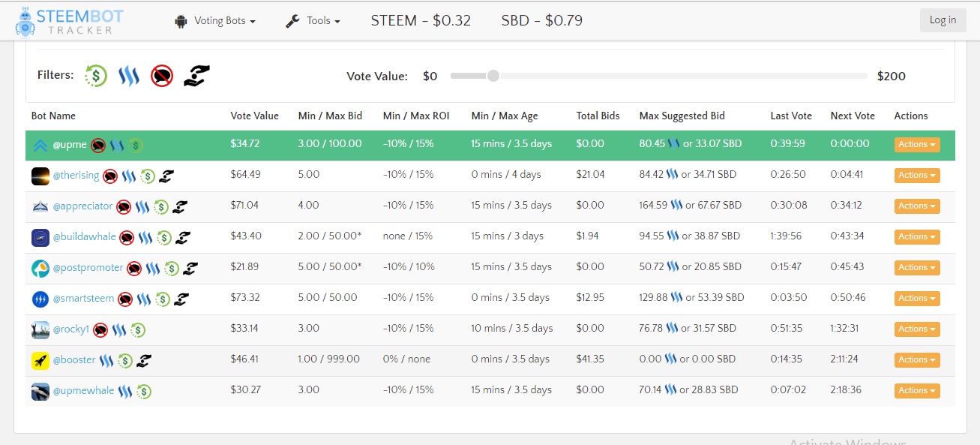Open the @appreciator bot link
The height and width of the screenshot is (445, 980).
[82, 206]
